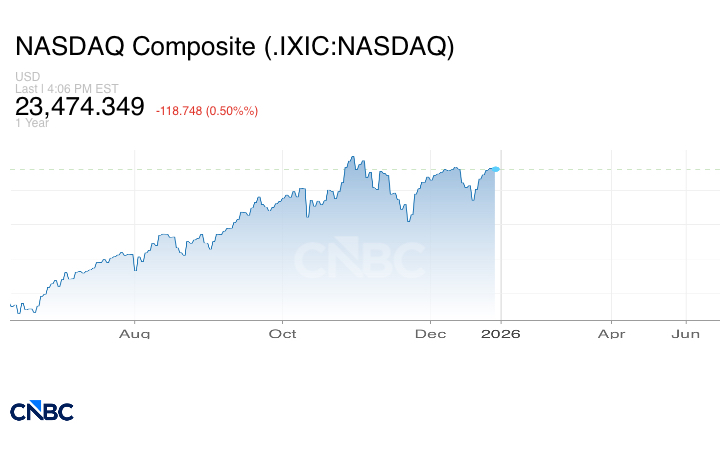Click the Last 4:06 PM EST timestamp

67,89
